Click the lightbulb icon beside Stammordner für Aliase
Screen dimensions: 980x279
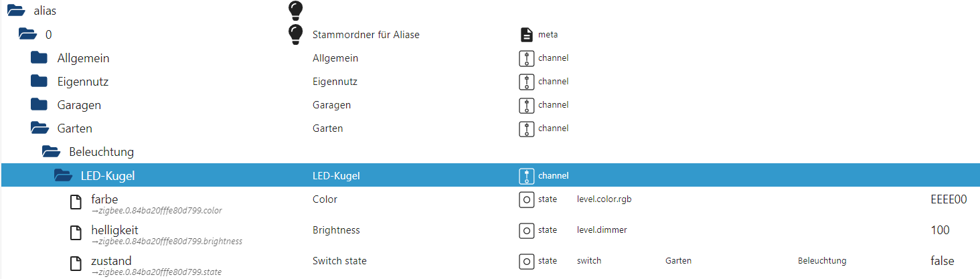click(295, 34)
